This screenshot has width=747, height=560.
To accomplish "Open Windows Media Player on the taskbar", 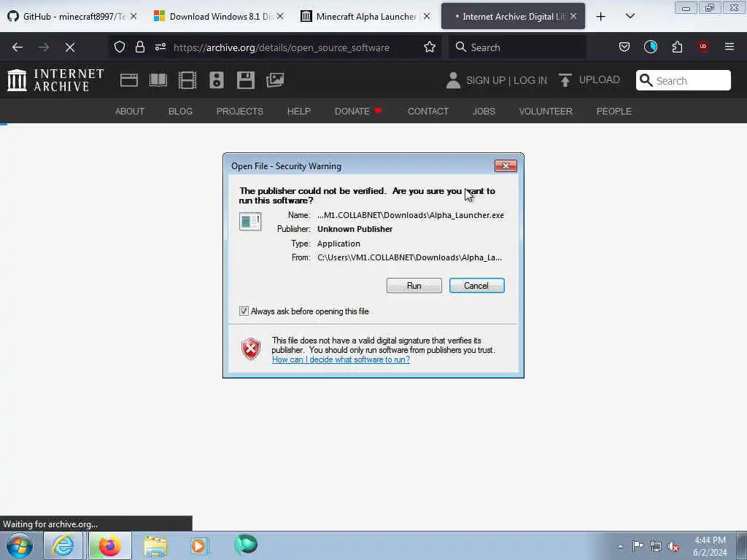I will [x=198, y=545].
